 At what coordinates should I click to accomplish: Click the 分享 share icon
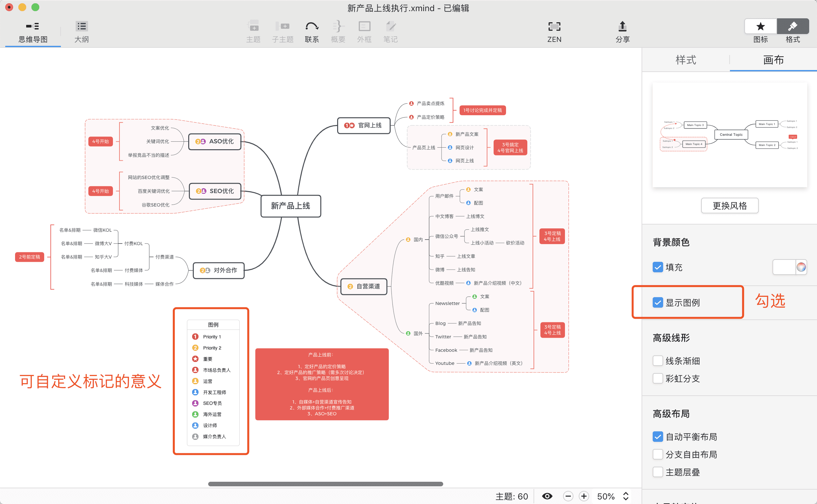click(622, 26)
